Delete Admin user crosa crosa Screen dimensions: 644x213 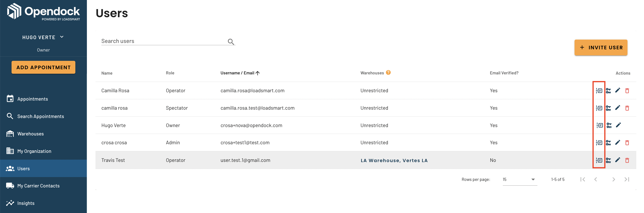627,143
